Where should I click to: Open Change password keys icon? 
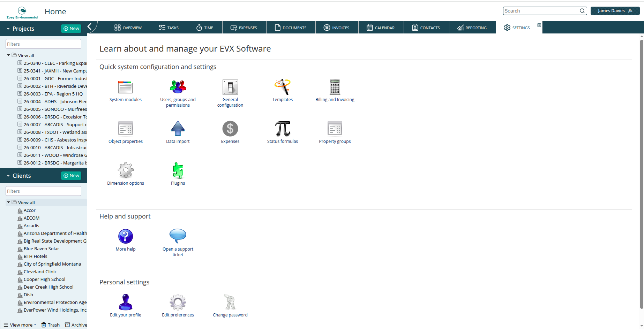point(230,302)
